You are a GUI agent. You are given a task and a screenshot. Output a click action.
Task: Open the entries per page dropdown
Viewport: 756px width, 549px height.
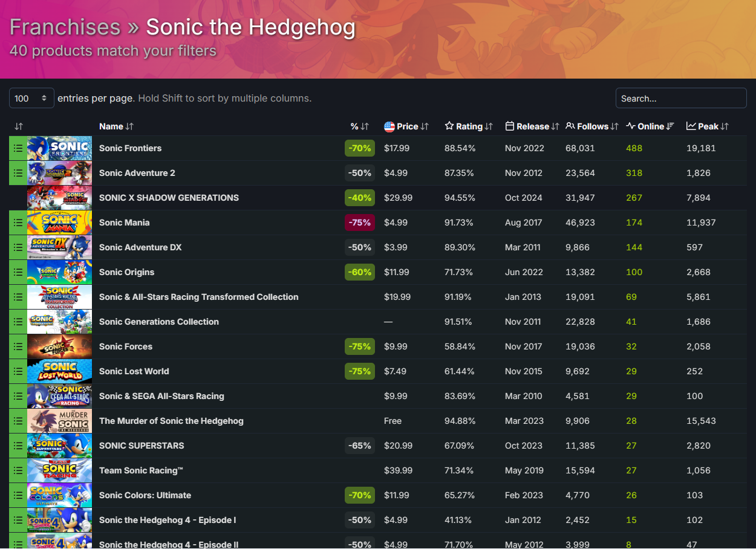click(x=31, y=99)
